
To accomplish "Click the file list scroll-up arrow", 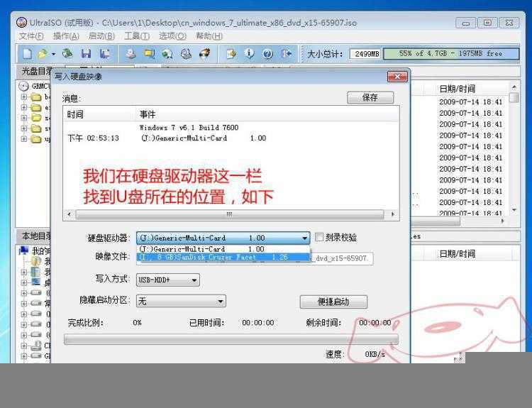I will pos(514,87).
